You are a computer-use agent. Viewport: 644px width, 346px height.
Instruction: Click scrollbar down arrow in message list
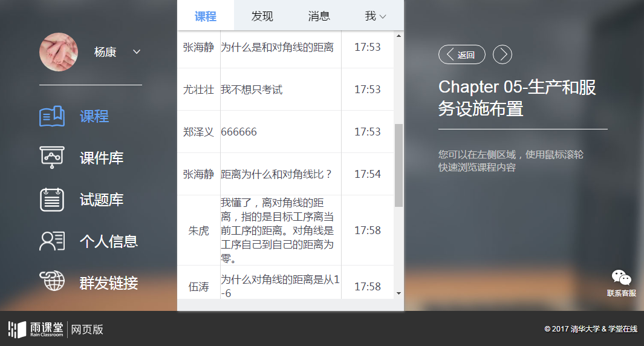pyautogui.click(x=398, y=293)
